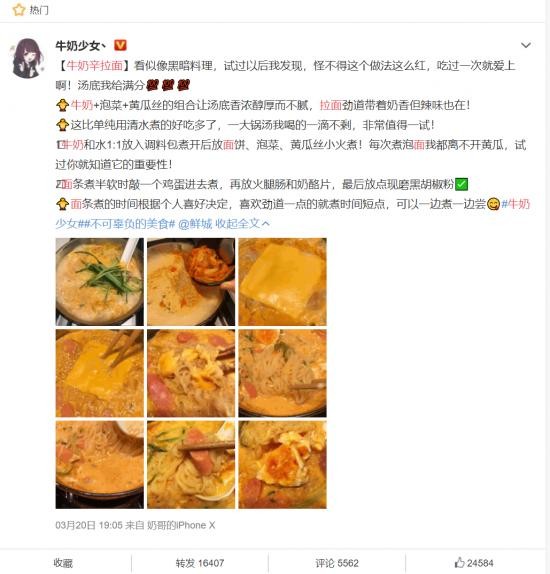Click the smiling face emoji in text

pos(493,204)
